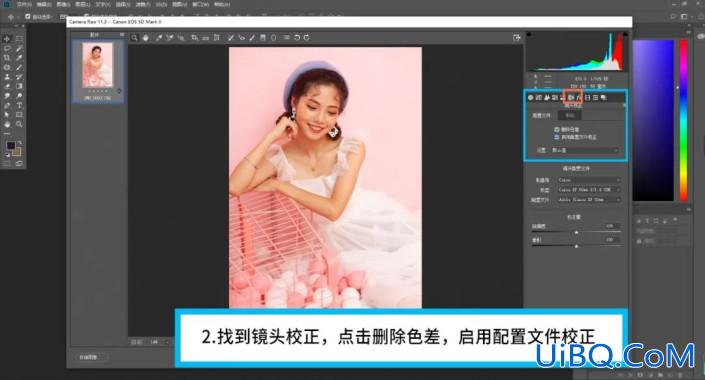Select Photoshop Zoom tool in left toolbox
Image resolution: width=705 pixels, height=380 pixels.
pos(19,124)
